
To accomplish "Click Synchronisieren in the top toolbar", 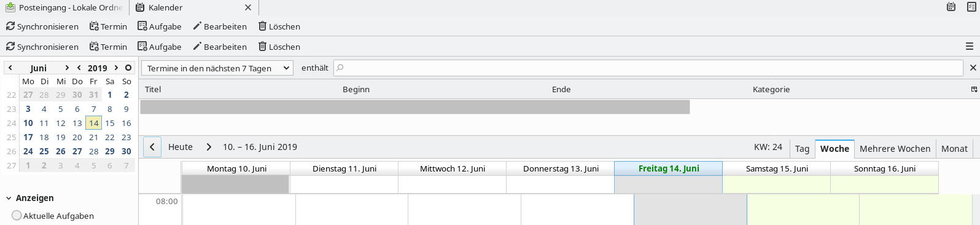I will 42,26.
